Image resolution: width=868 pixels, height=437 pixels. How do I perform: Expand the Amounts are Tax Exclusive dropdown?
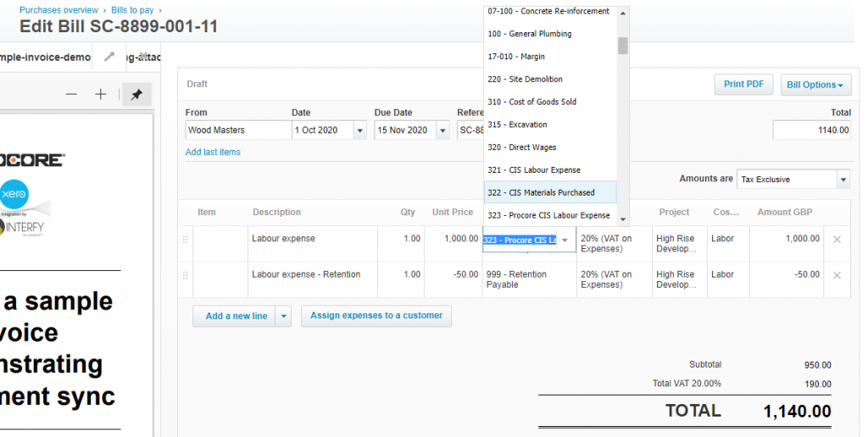click(843, 180)
